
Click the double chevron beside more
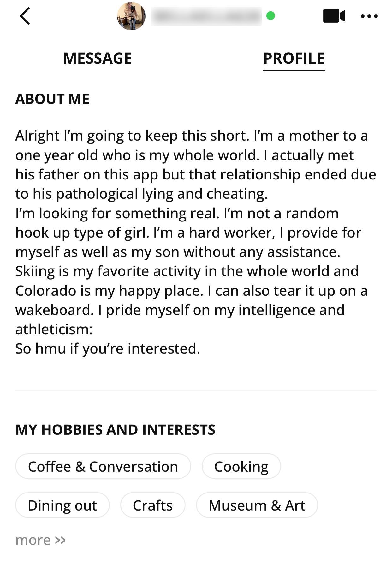tap(60, 540)
